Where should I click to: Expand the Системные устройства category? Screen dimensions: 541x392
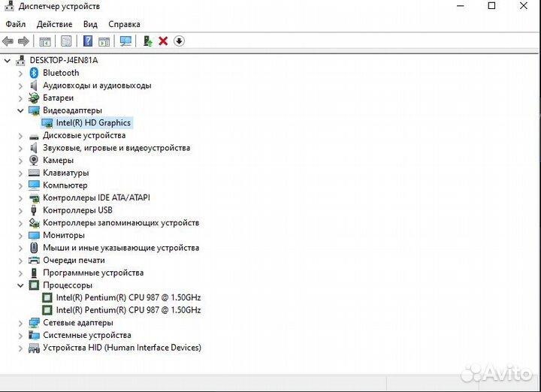[x=20, y=336]
